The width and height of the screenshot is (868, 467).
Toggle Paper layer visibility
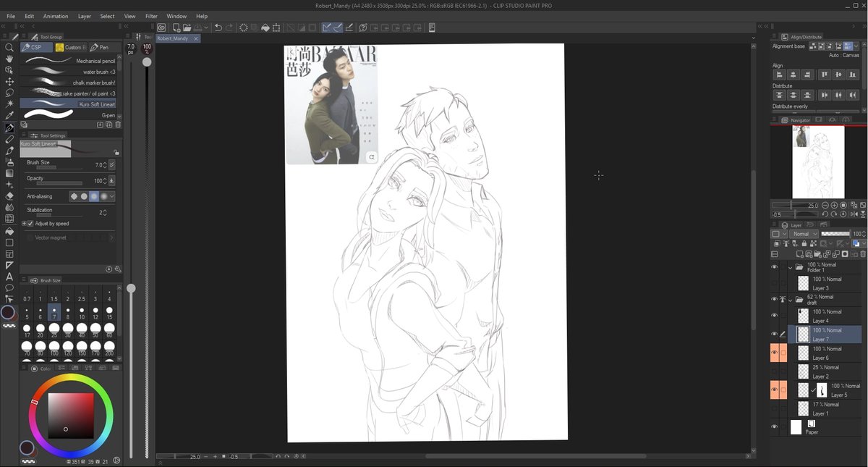[774, 427]
